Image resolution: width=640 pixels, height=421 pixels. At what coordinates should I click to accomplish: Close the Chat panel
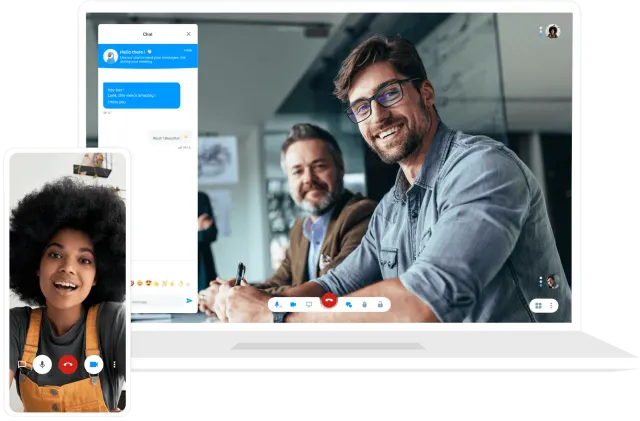tap(189, 34)
